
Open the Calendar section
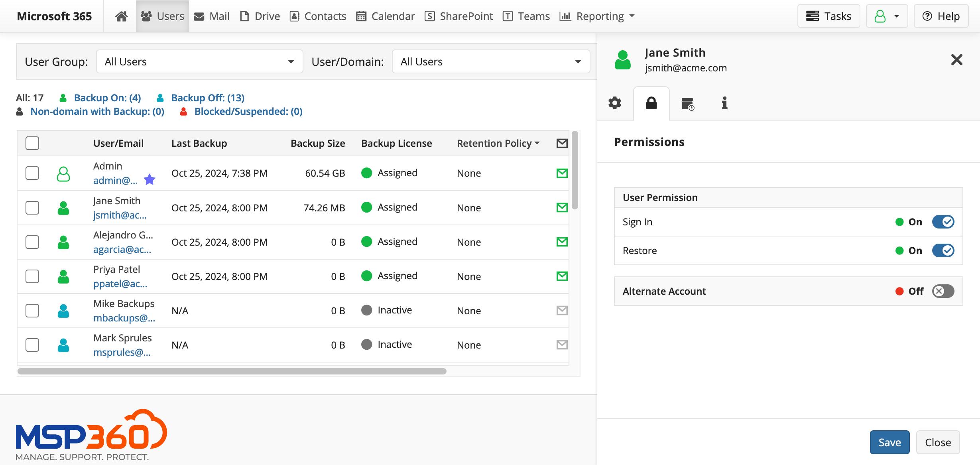[x=384, y=16]
